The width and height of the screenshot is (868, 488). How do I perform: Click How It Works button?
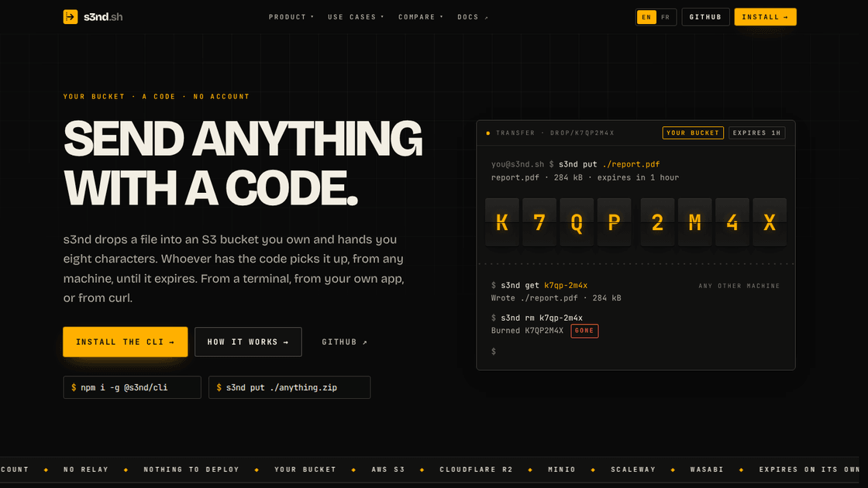248,342
